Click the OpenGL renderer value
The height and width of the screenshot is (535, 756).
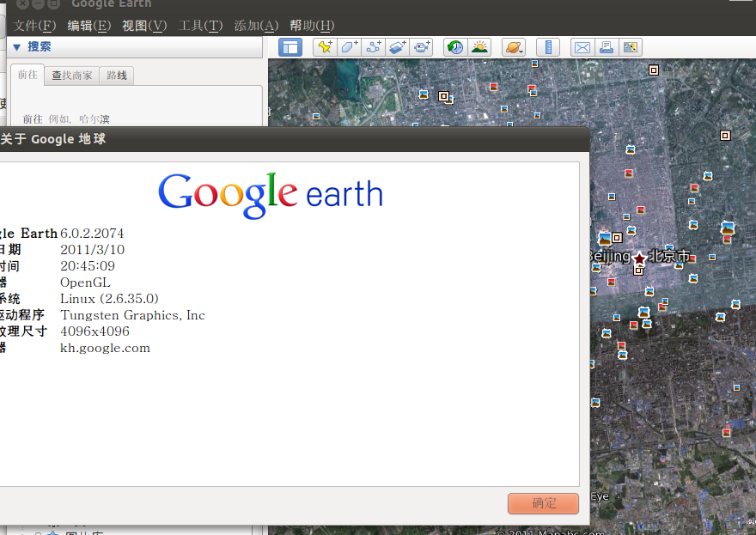[x=85, y=283]
